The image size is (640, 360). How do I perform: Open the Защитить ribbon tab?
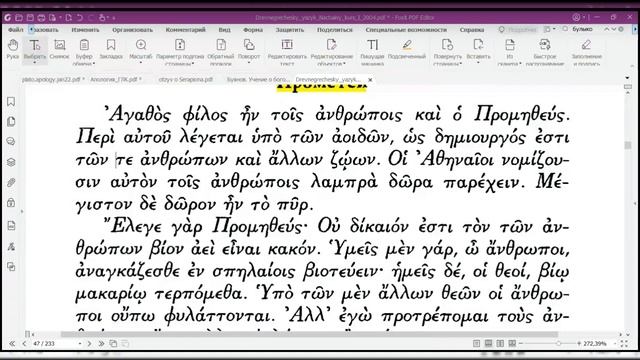[290, 30]
